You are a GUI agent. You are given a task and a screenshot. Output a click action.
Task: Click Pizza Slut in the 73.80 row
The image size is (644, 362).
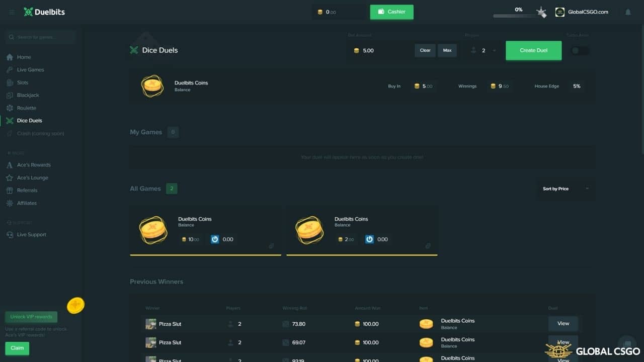click(x=170, y=324)
